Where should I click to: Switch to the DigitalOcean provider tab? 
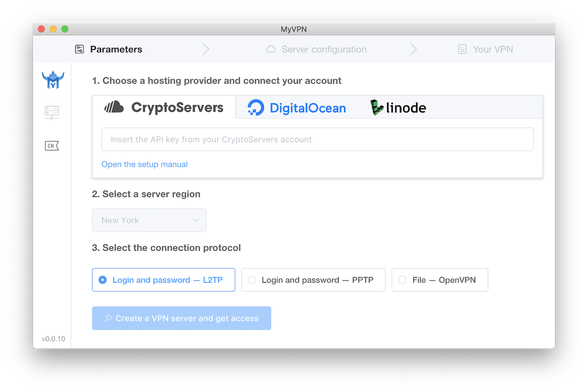297,108
